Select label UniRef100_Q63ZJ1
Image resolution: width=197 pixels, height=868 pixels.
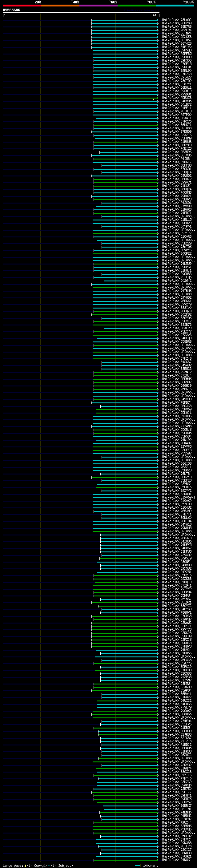176,467
